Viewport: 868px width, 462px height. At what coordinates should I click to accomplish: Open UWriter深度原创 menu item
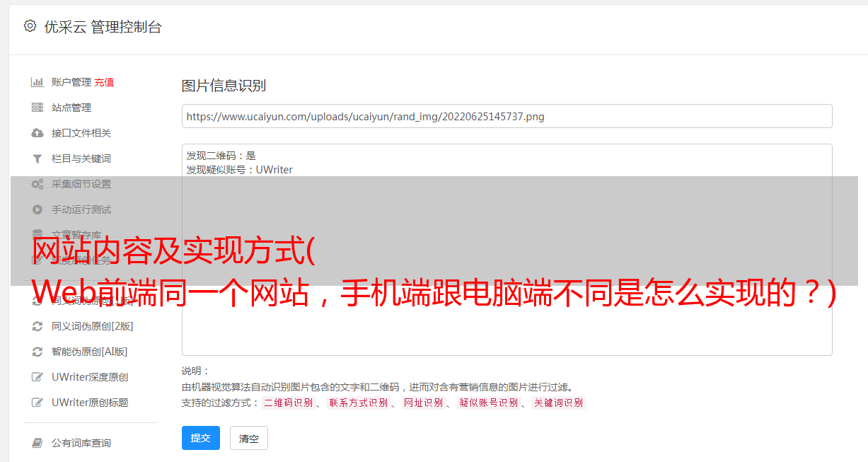coord(90,377)
